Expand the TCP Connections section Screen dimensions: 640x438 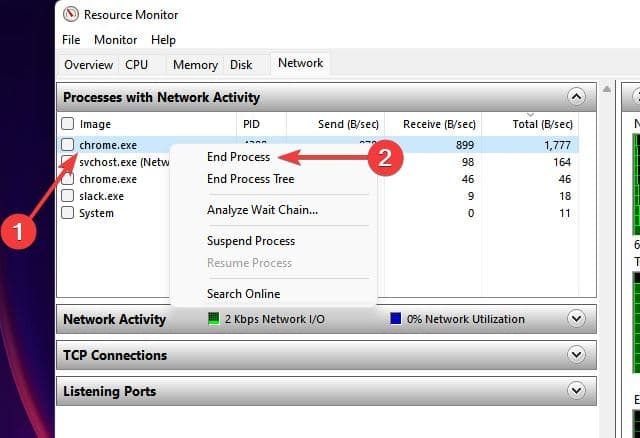575,355
